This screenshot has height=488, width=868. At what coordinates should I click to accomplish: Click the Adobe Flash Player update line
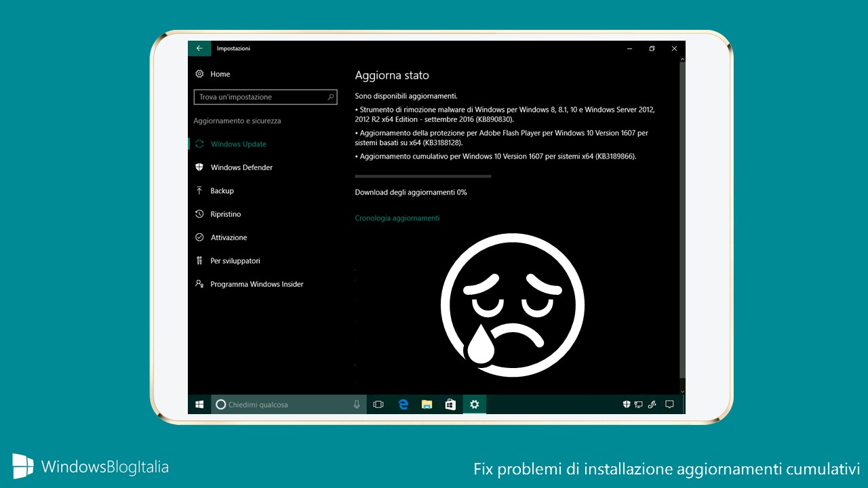click(x=502, y=138)
